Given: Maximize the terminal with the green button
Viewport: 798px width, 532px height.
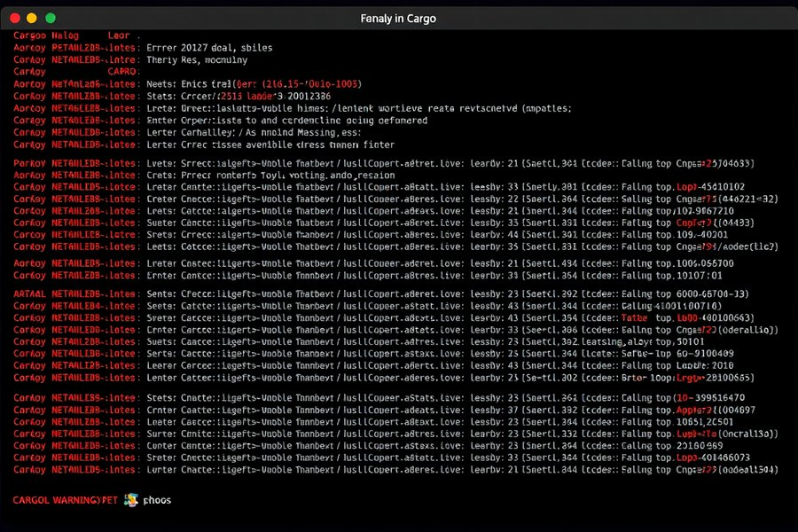Looking at the screenshot, I should [51, 19].
